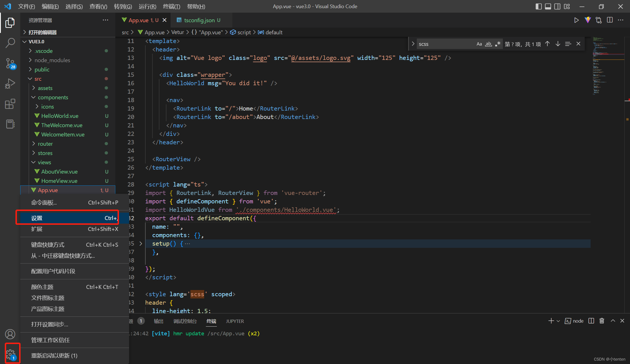Open changes compare icon in editor toolbar
This screenshot has height=364, width=630.
(x=598, y=20)
